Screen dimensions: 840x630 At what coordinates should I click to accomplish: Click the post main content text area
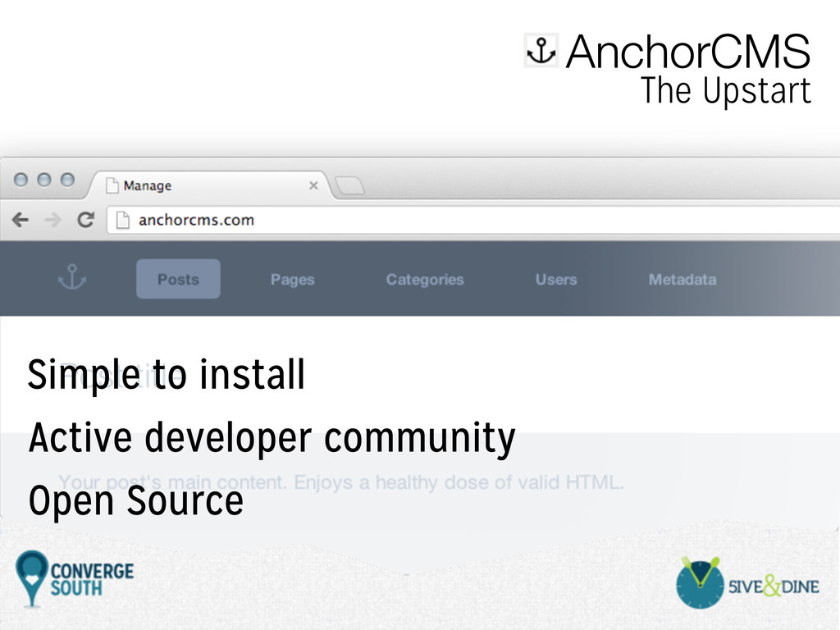(x=340, y=482)
